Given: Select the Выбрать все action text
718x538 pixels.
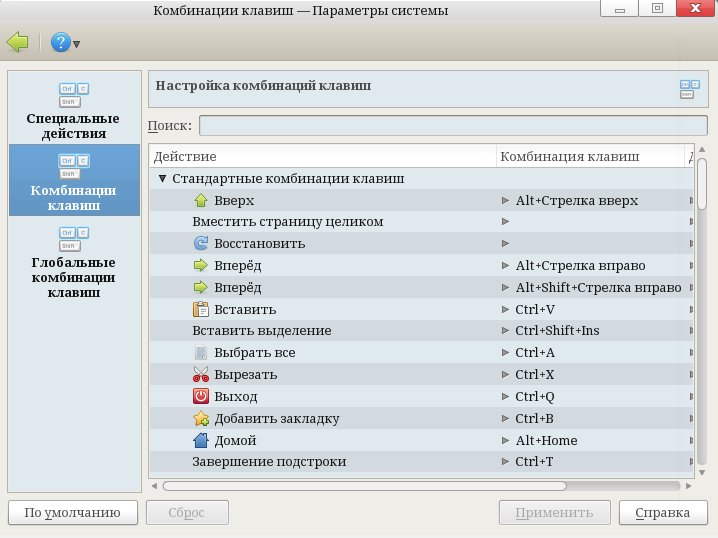Looking at the screenshot, I should [x=255, y=352].
